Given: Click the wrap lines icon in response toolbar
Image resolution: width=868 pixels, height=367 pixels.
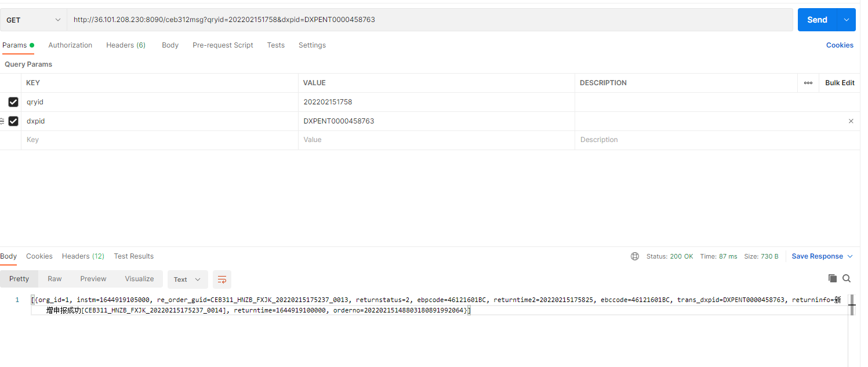Looking at the screenshot, I should (221, 279).
